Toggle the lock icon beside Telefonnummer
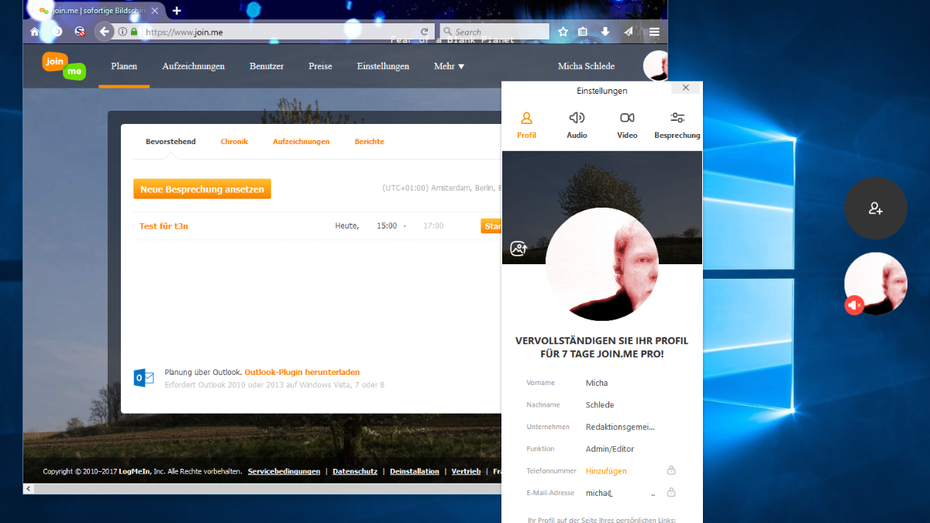 pos(671,470)
